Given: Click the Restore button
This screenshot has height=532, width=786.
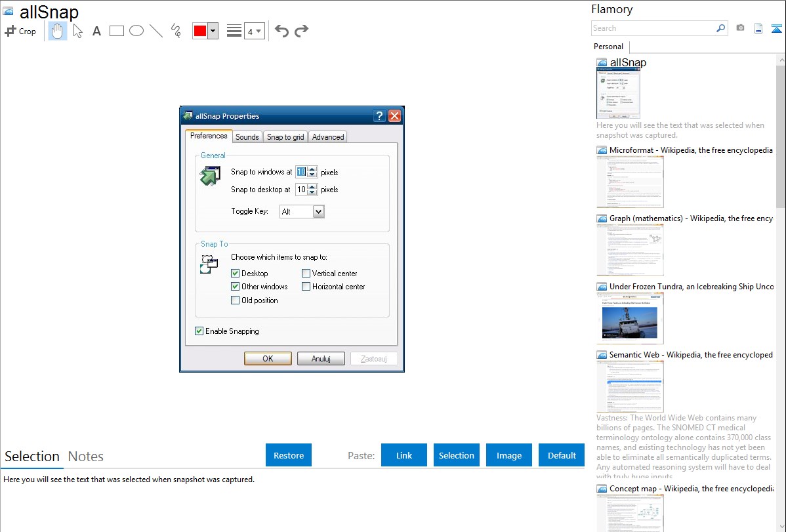Looking at the screenshot, I should (x=289, y=455).
